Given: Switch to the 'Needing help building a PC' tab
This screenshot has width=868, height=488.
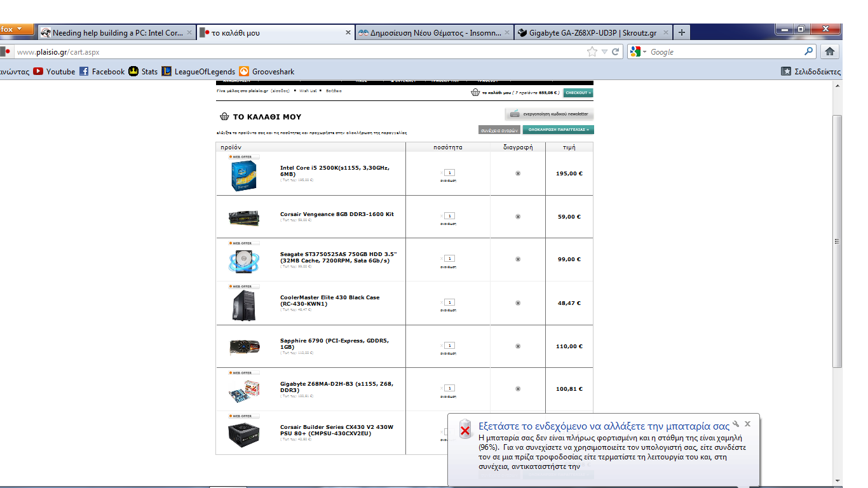Looking at the screenshot, I should pos(117,32).
